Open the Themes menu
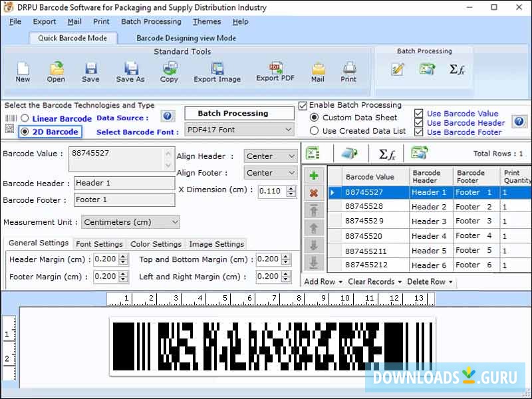 point(207,21)
